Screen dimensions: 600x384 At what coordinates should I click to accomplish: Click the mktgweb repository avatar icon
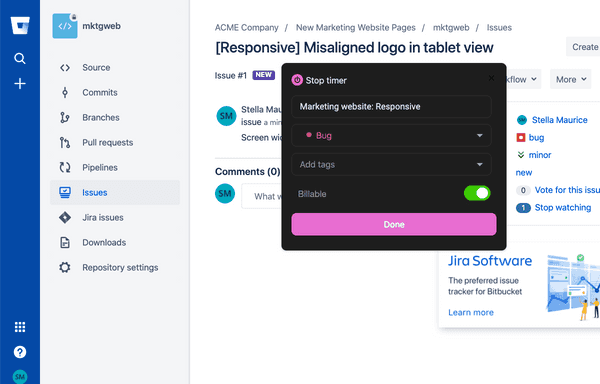(x=65, y=26)
